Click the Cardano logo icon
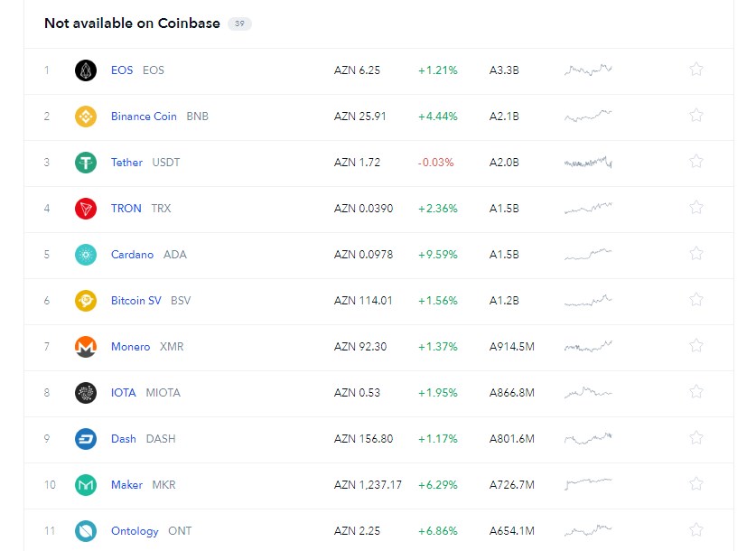 [86, 255]
